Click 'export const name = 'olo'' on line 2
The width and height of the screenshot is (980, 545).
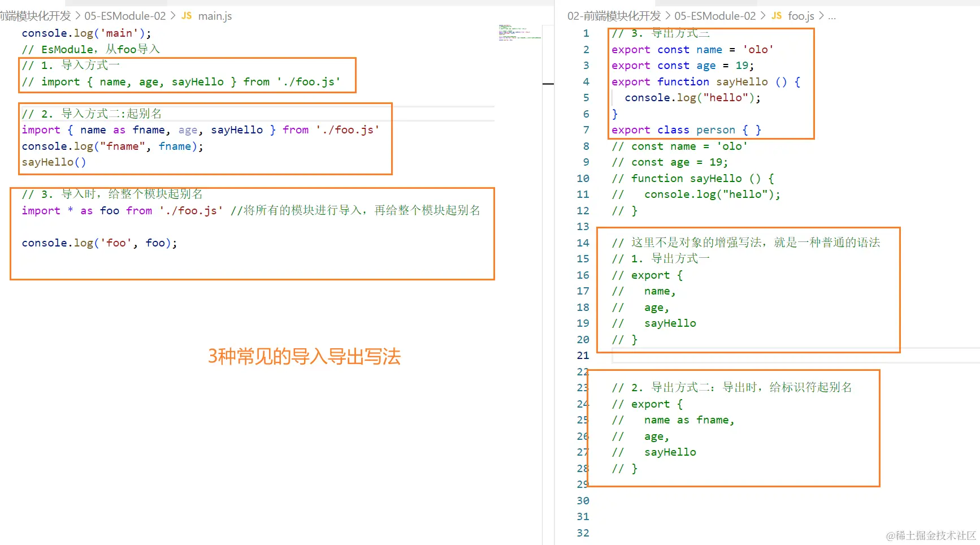coord(692,49)
